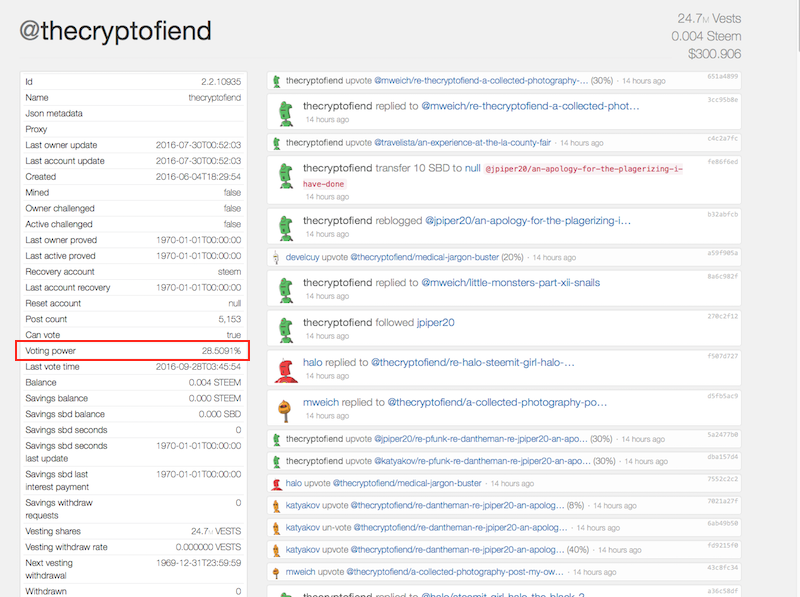Click small avatar on 'katyakov upvote (40%)' row

[277, 550]
